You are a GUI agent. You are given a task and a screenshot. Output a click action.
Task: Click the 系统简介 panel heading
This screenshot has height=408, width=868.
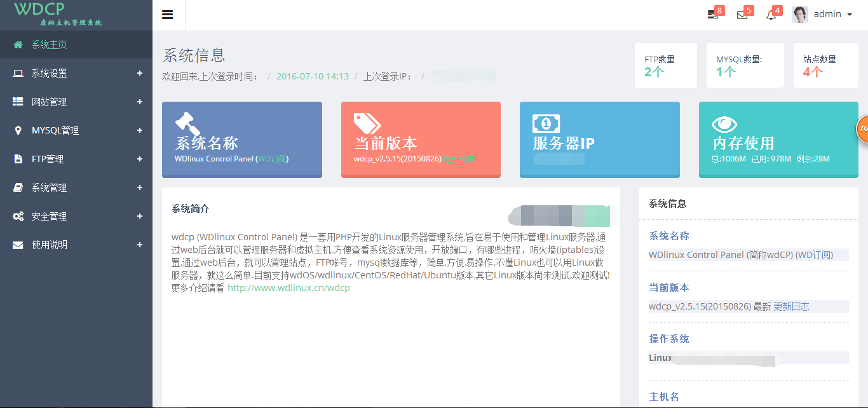[x=191, y=208]
